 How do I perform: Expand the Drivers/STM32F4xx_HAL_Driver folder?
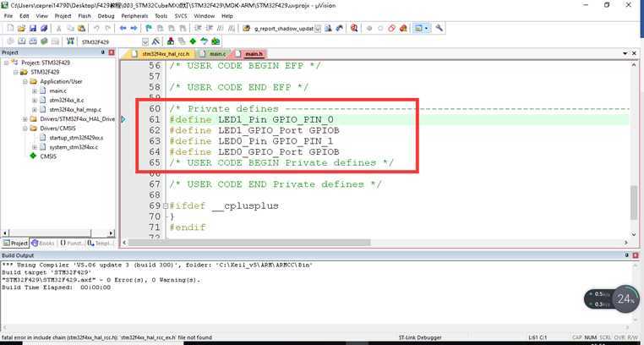[25, 119]
